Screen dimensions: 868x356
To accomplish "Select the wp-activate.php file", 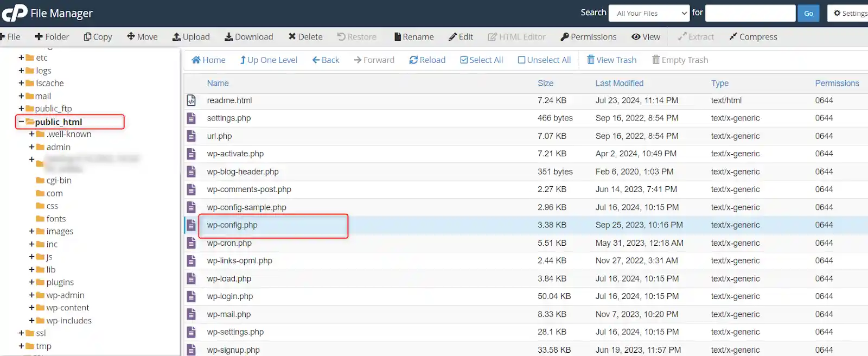I will click(x=235, y=154).
